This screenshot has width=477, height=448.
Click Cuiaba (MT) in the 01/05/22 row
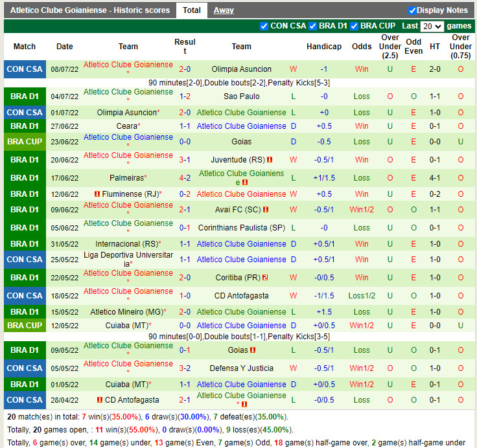click(x=127, y=384)
